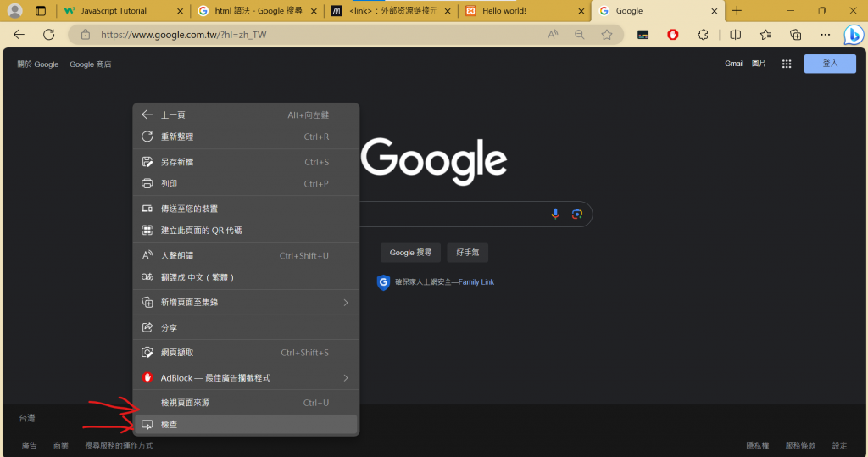
Task: Open the Favorites list icon
Action: (765, 35)
